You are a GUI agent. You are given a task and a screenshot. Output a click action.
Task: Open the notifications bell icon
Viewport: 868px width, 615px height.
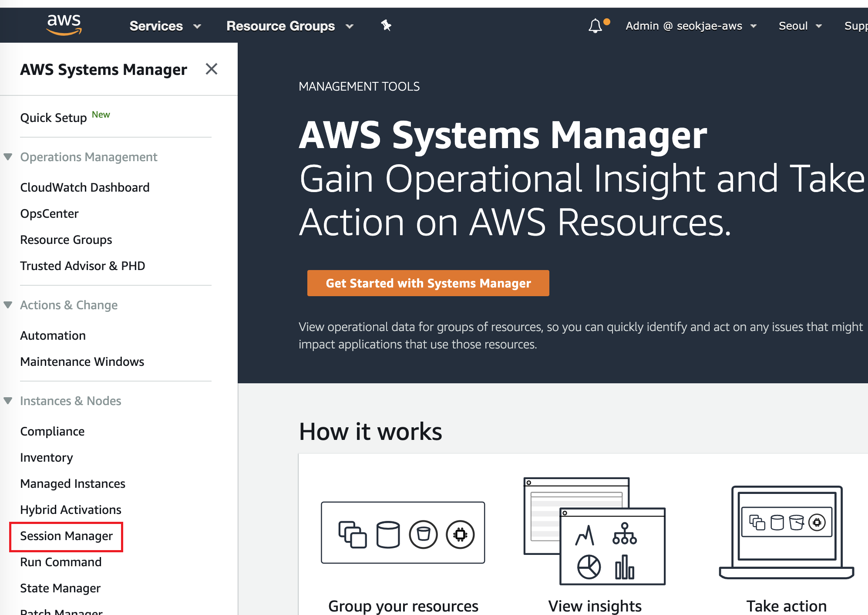click(x=595, y=26)
